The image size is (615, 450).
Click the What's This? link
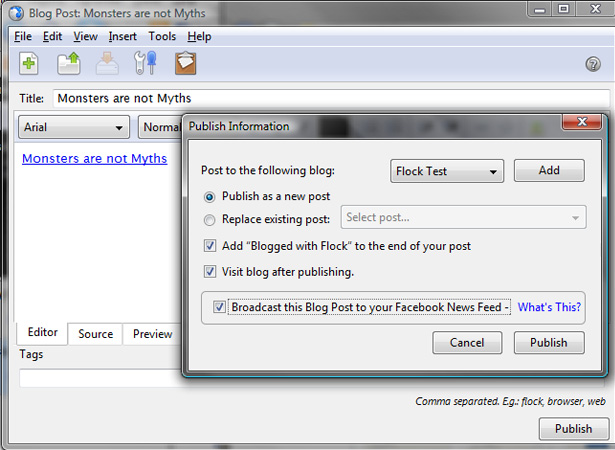[549, 307]
